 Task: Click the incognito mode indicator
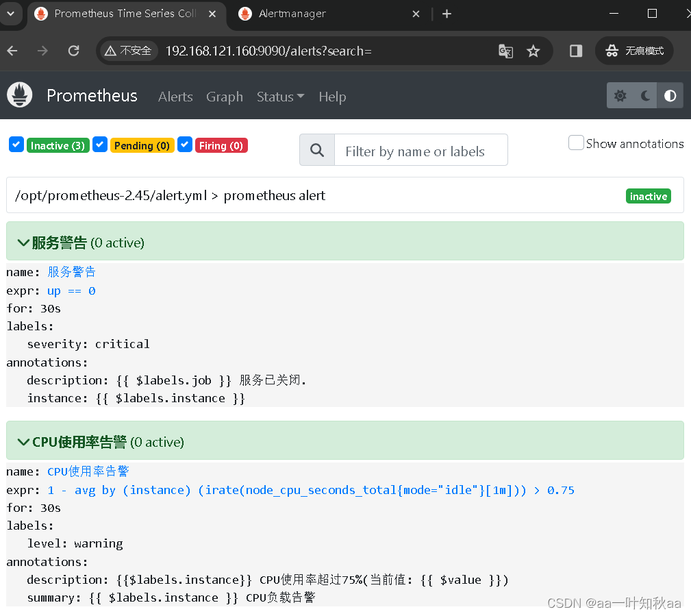pos(634,51)
